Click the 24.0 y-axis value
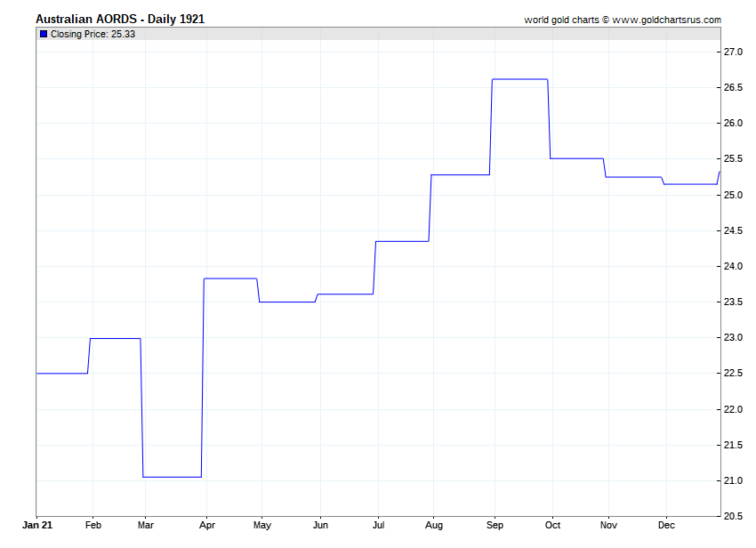Image resolution: width=756 pixels, height=548 pixels. pos(733,266)
